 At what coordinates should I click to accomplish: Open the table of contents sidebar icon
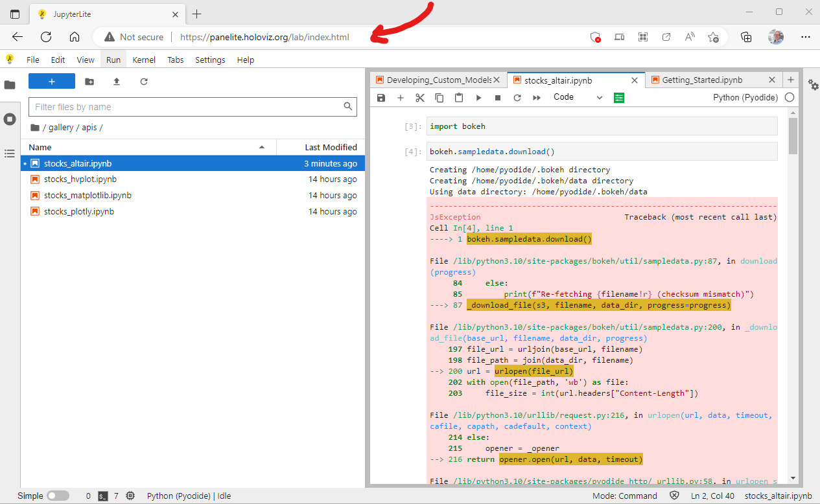pyautogui.click(x=10, y=154)
